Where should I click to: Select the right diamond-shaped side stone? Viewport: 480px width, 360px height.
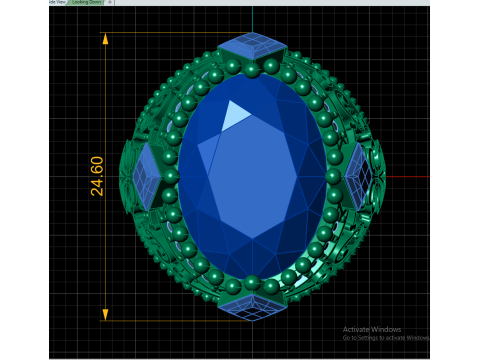pos(358,177)
